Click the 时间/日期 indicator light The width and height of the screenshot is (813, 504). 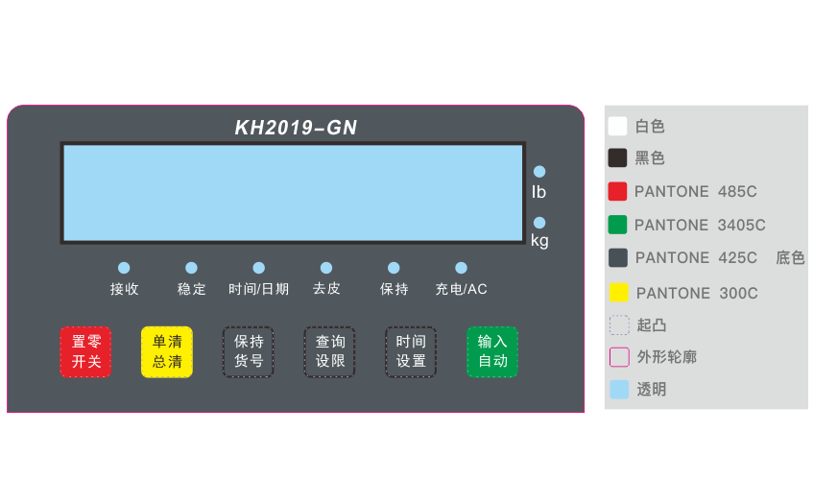click(x=259, y=268)
